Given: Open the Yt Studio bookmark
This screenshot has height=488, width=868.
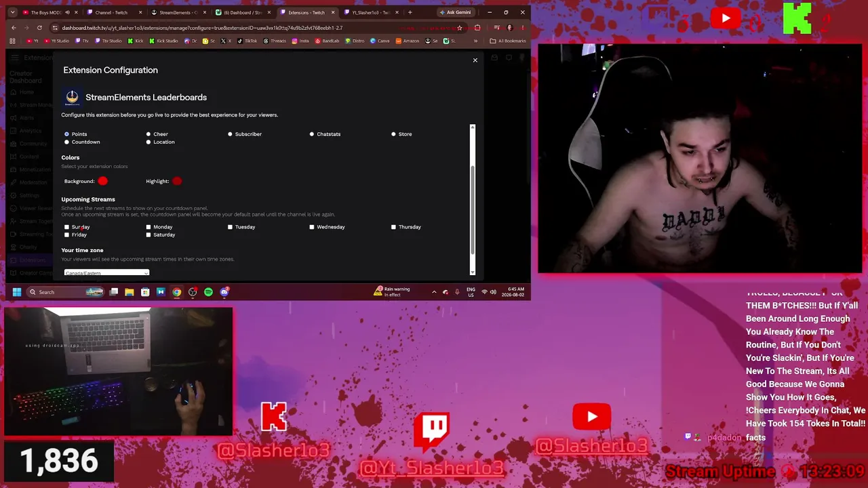Looking at the screenshot, I should click(x=57, y=41).
